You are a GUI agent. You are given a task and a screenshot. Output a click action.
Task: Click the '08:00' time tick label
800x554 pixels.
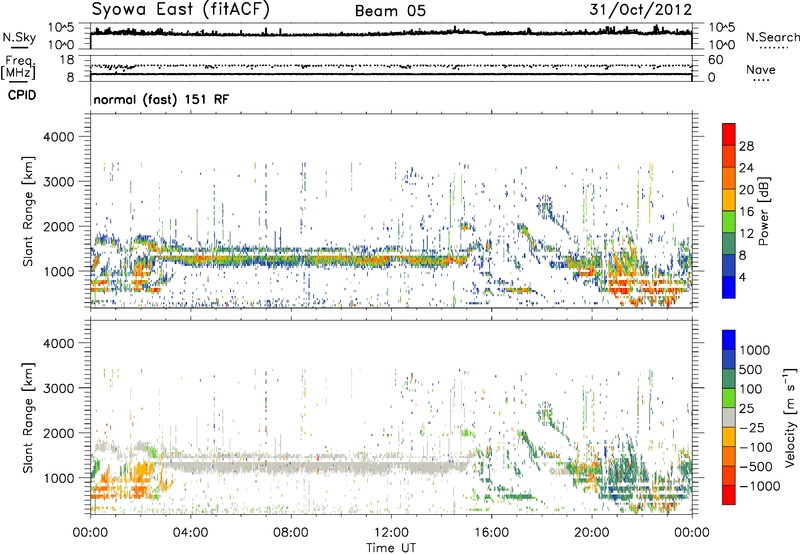[291, 533]
